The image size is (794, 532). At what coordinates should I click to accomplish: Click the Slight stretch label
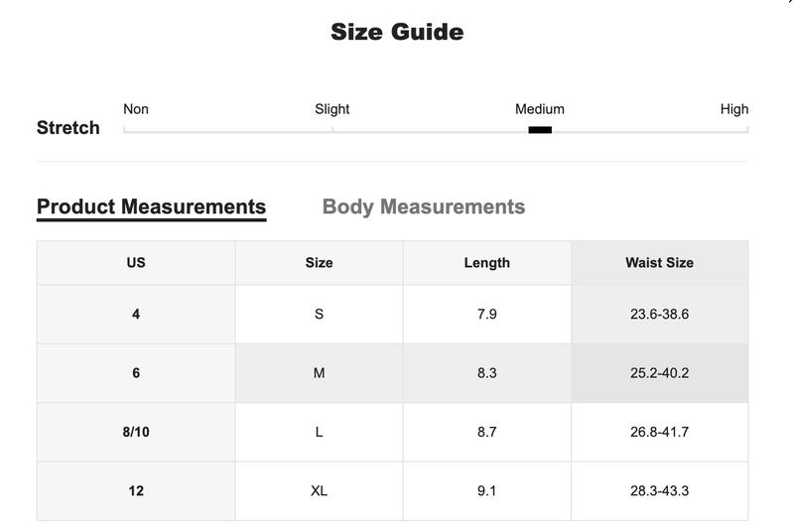(332, 109)
